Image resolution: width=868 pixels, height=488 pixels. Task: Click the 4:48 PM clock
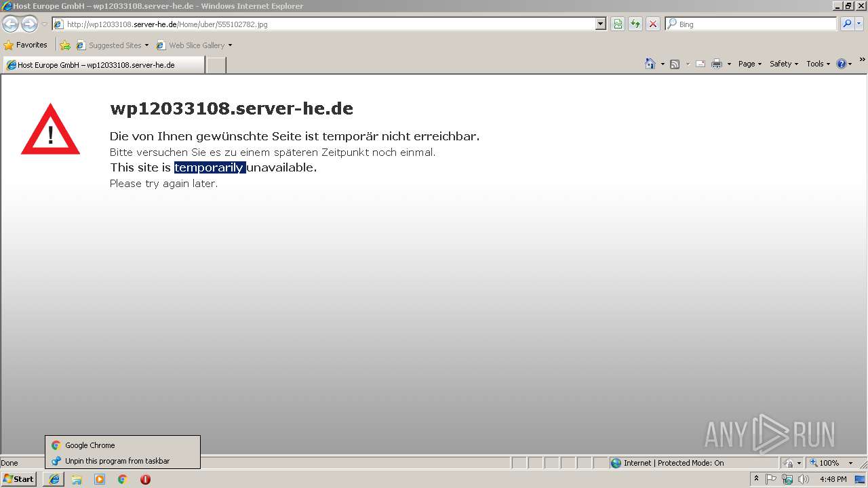(833, 479)
